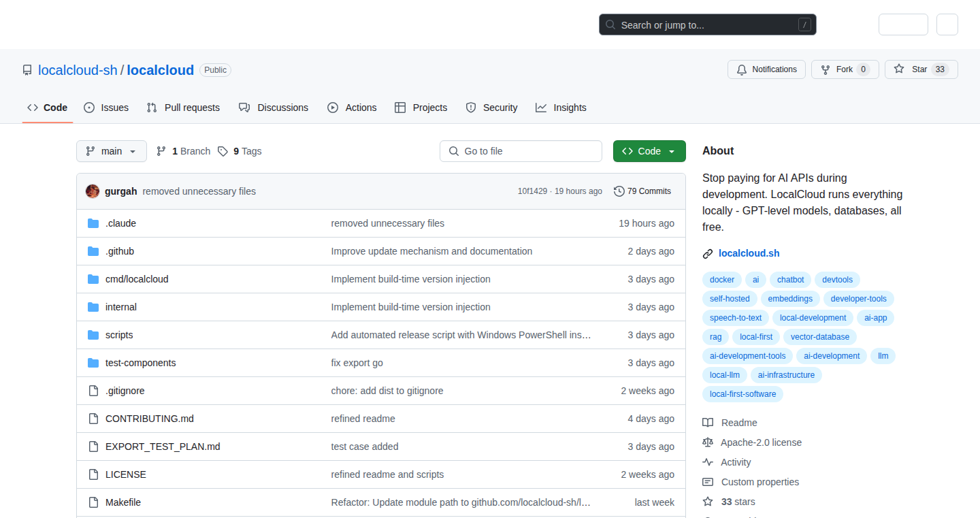This screenshot has height=518, width=980.
Task: Open the .claude folder
Action: [120, 223]
